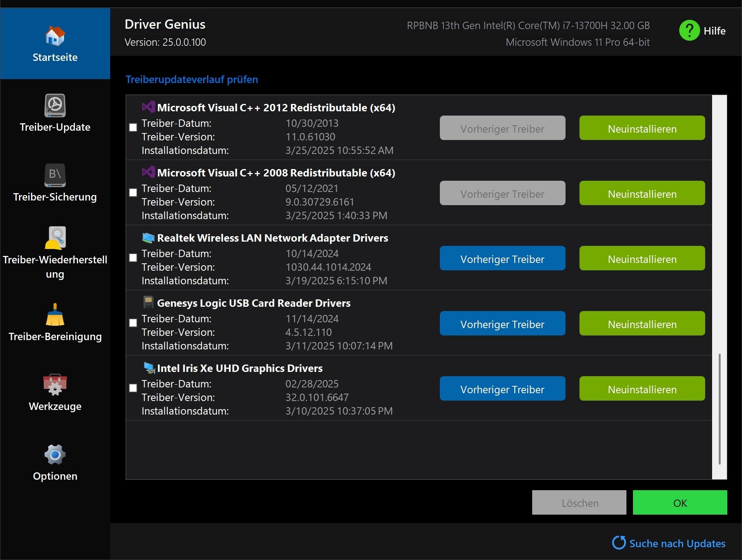Switch to the Optionen label

[x=55, y=476]
